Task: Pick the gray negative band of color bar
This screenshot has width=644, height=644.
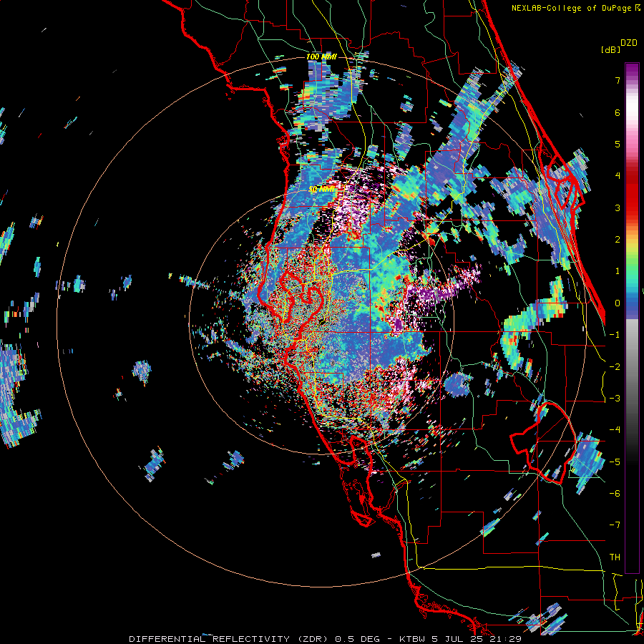Action: point(632,361)
